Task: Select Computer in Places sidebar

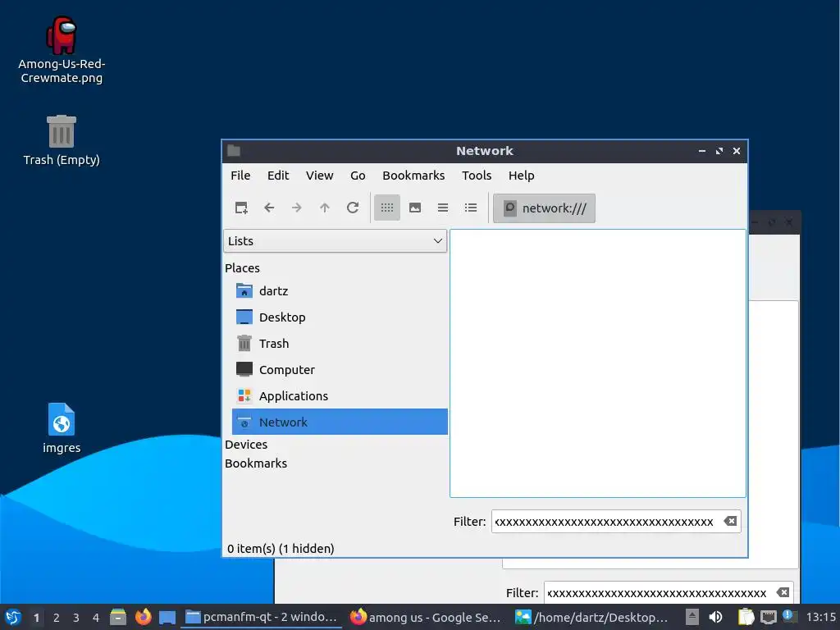Action: tap(340, 370)
